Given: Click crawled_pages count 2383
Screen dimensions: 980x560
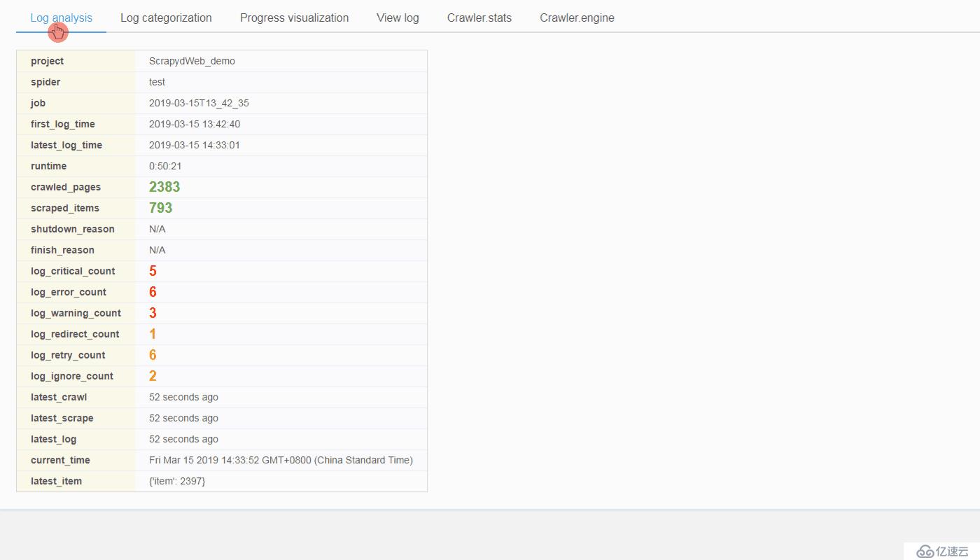Looking at the screenshot, I should point(164,187).
